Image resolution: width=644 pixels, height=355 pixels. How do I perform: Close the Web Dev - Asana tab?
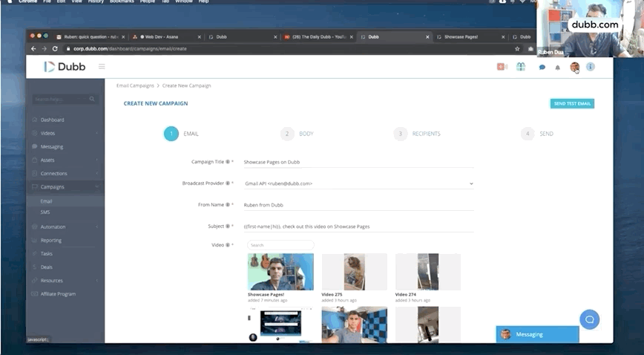coord(199,37)
